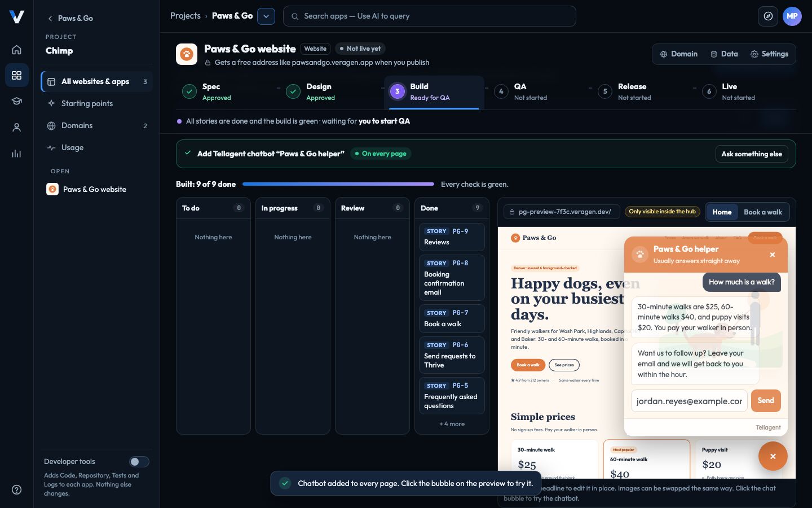Open Starting points in sidebar
The height and width of the screenshot is (508, 812).
click(96, 103)
